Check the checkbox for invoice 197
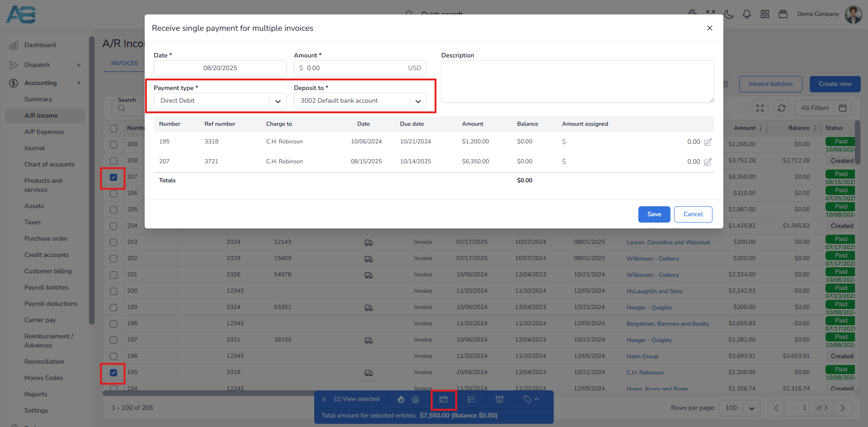The image size is (868, 427). tap(113, 340)
